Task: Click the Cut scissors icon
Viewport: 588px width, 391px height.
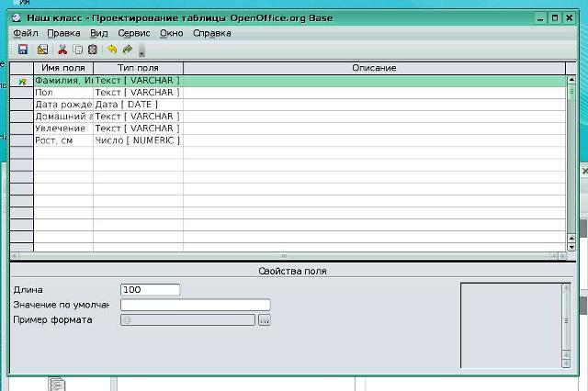Action: pyautogui.click(x=62, y=50)
